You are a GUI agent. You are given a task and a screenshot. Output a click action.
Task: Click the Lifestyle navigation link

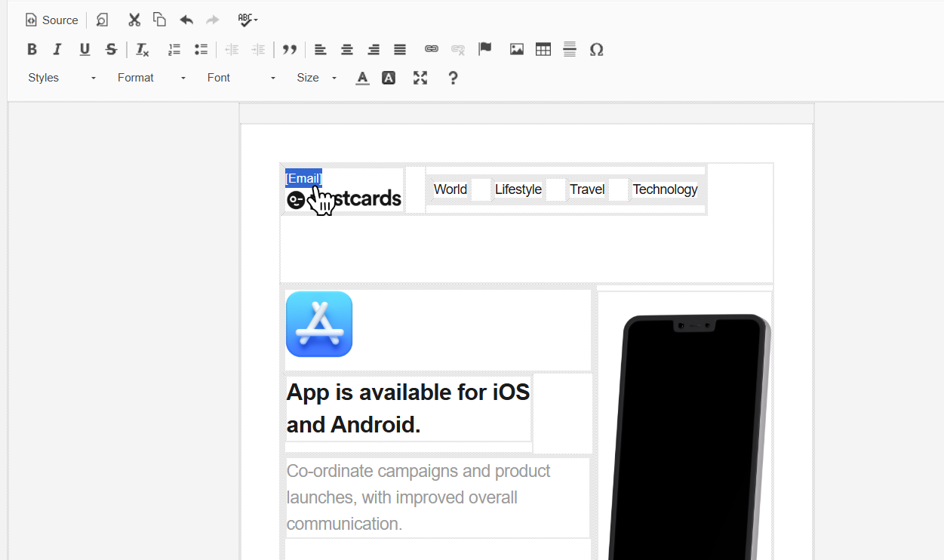point(518,189)
